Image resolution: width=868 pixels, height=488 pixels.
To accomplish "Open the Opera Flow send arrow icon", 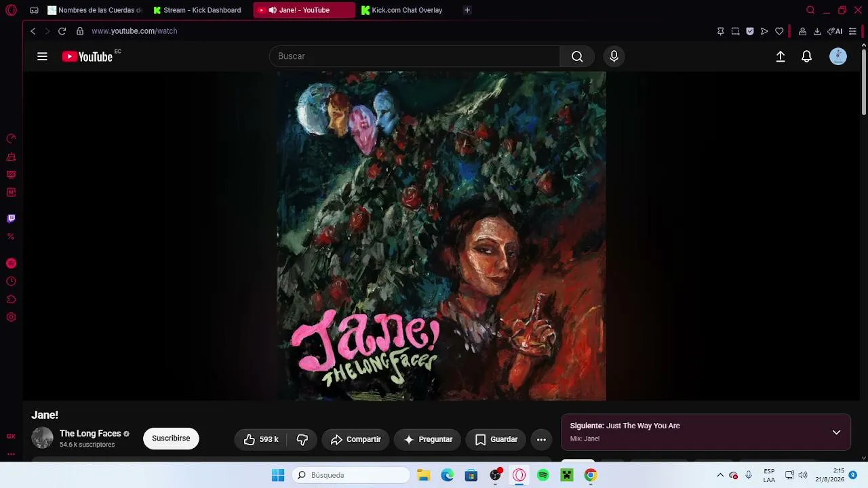I will (x=764, y=31).
